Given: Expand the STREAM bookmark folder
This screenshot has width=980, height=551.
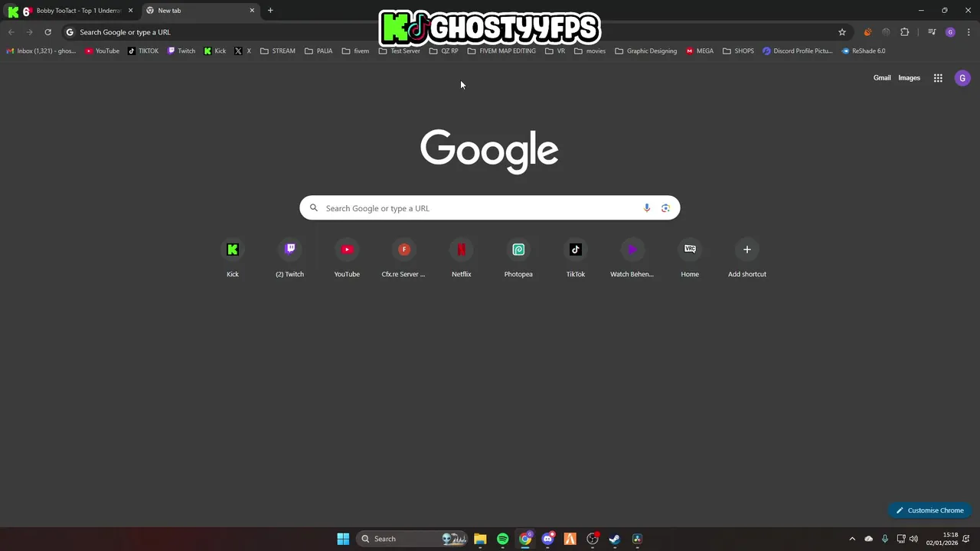Looking at the screenshot, I should coord(278,51).
